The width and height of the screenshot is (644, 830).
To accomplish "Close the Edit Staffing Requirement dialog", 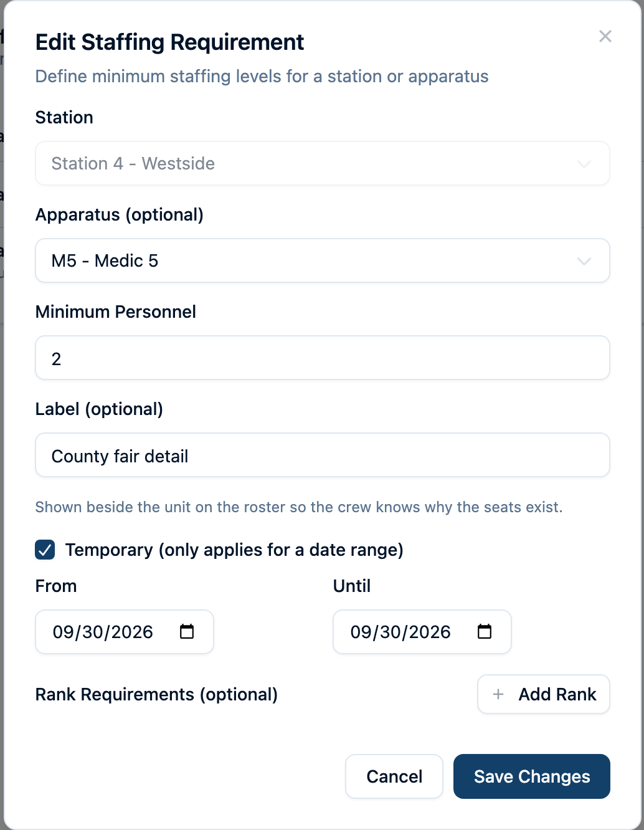I will point(605,36).
